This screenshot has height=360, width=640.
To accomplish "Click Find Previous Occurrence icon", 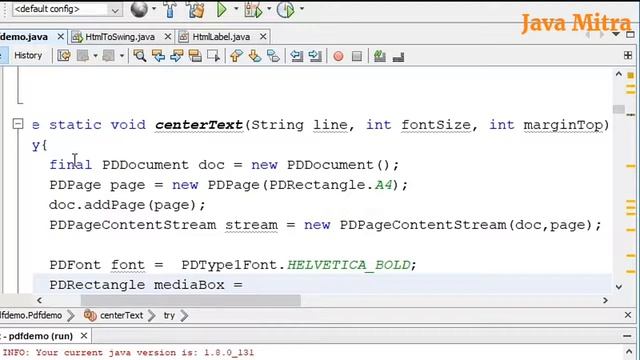I will 158,56.
